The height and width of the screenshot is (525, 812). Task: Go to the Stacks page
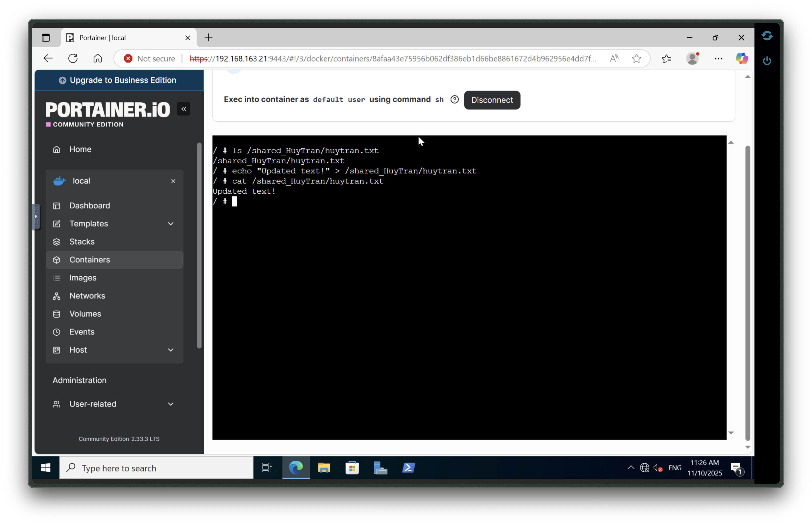82,242
